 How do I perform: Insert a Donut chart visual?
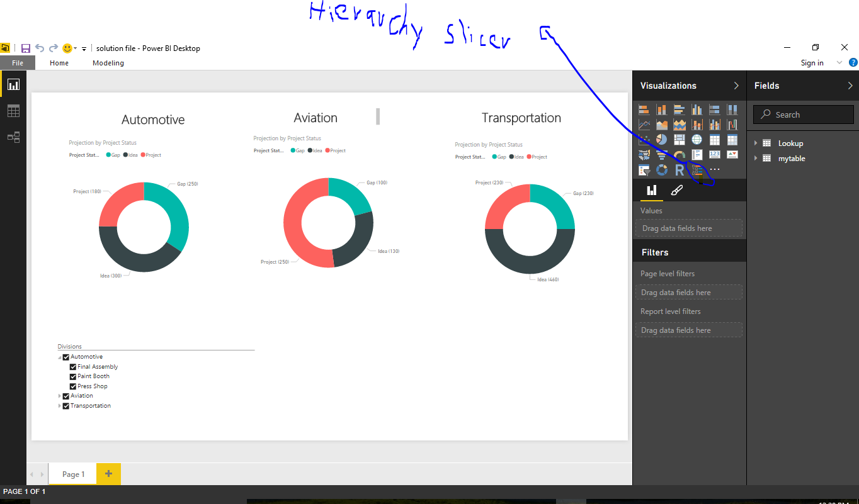coord(661,170)
